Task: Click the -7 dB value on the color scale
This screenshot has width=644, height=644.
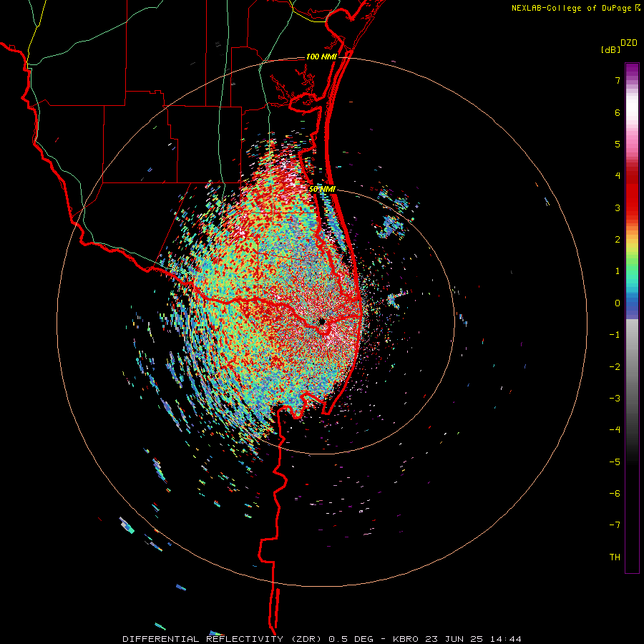Action: tap(615, 525)
